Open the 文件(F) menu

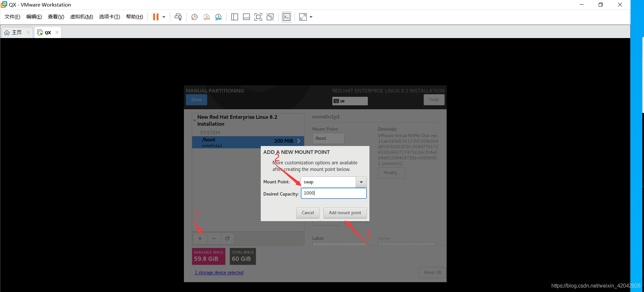12,17
